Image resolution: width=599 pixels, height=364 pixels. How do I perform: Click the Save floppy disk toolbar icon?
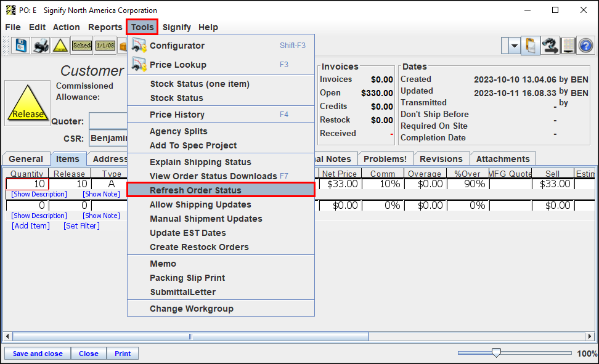(x=20, y=46)
